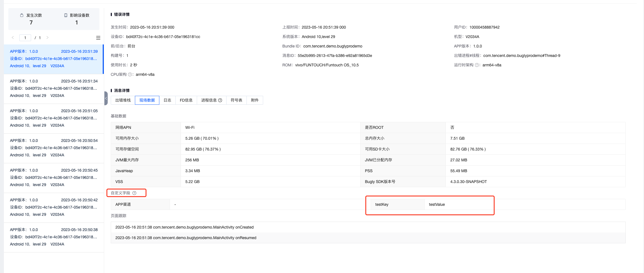
Task: Go to next page of crash list
Action: [x=47, y=37]
